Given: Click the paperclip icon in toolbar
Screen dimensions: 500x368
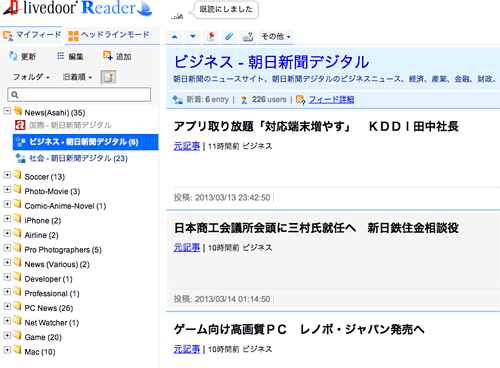Looking at the screenshot, I should [229, 36].
